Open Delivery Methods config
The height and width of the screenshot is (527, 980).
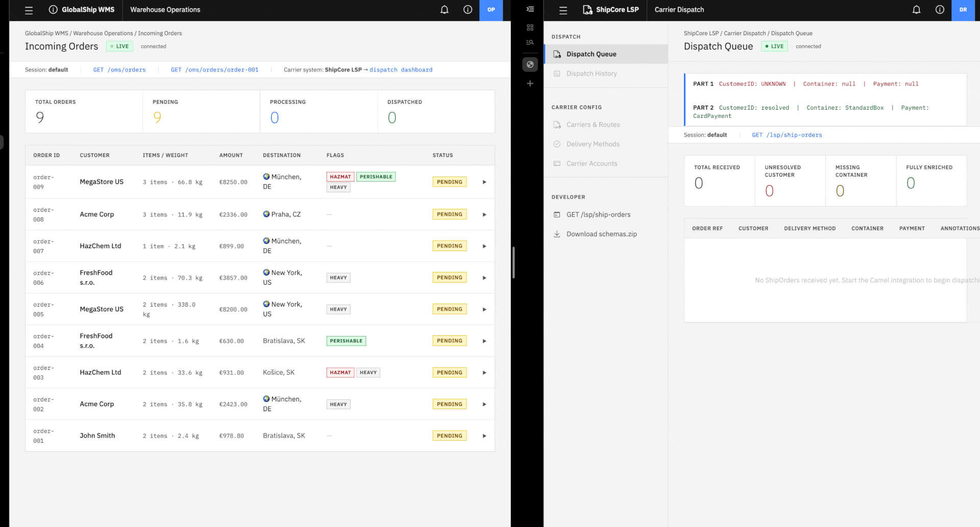tap(606, 144)
